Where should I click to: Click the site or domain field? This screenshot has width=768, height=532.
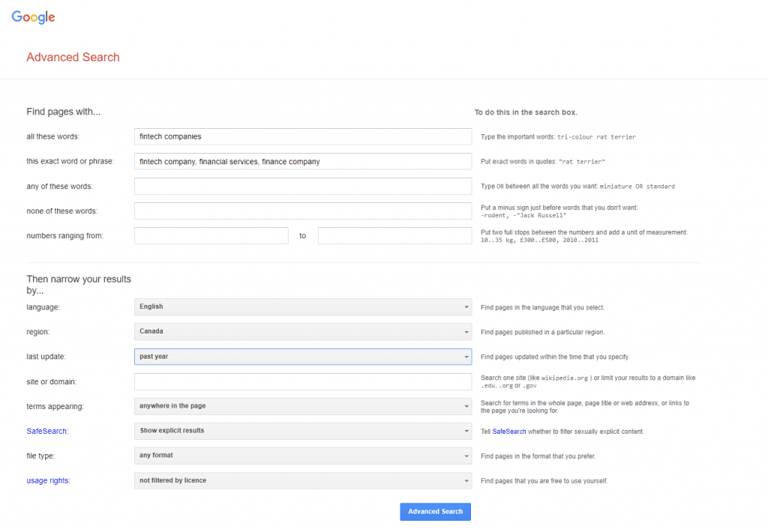[x=302, y=381]
